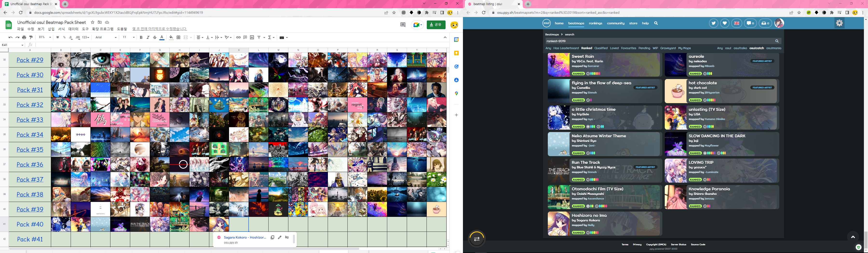Open last edit history link

tap(160, 29)
